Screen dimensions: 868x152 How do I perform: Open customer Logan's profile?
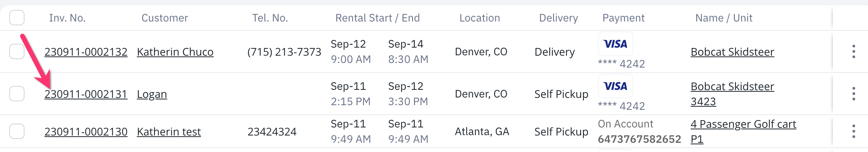[x=152, y=94]
